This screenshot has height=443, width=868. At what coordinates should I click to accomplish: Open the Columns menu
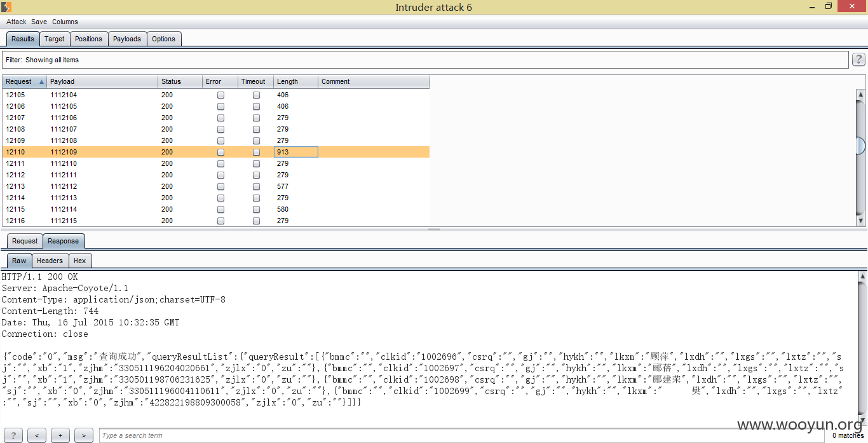tap(65, 22)
